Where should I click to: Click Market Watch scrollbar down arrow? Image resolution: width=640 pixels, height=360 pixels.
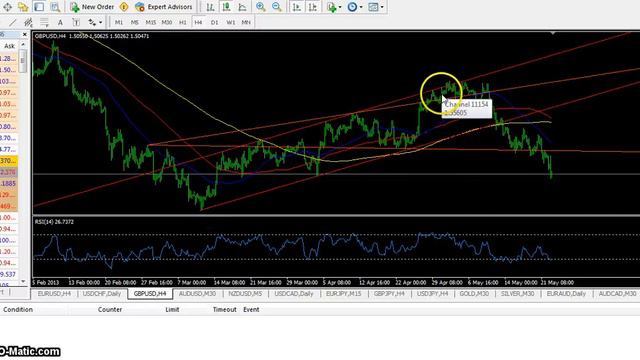23,281
